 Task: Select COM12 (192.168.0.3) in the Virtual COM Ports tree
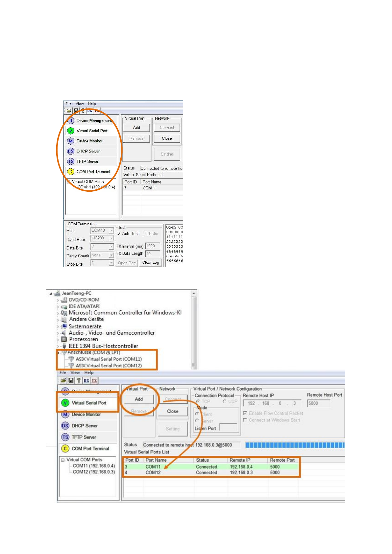pyautogui.click(x=94, y=472)
